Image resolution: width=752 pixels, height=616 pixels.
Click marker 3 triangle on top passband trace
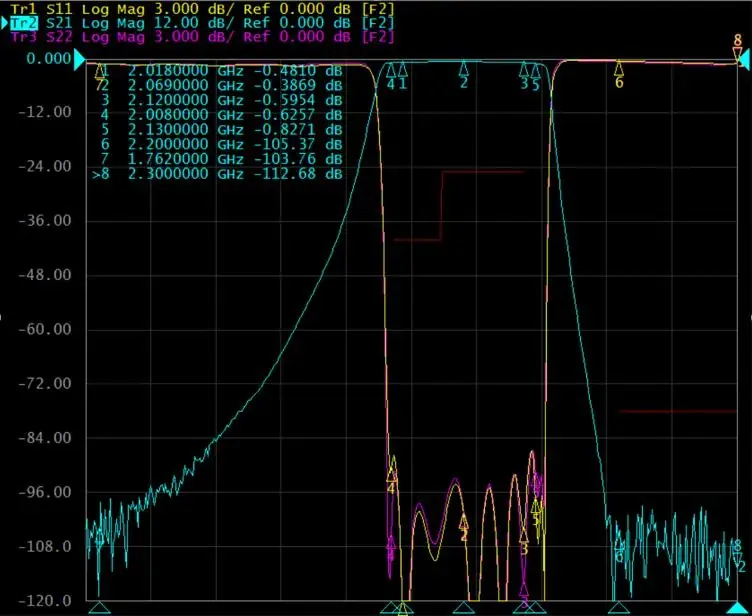coord(524,70)
